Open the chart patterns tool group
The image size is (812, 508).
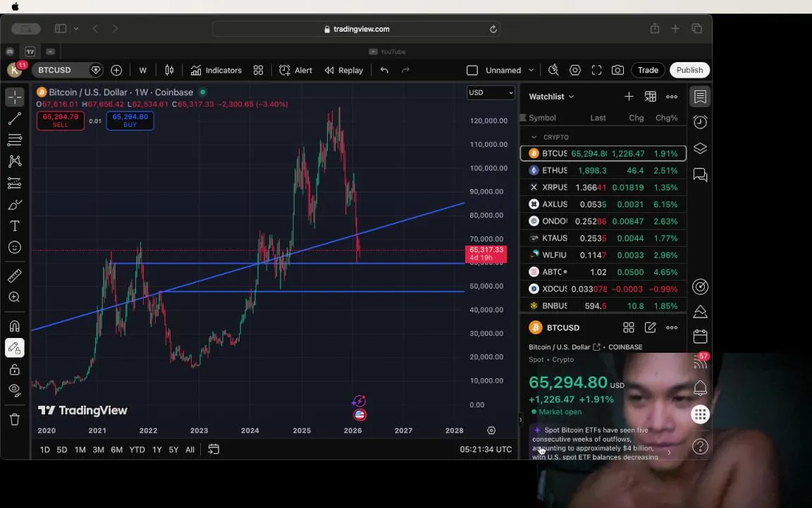pyautogui.click(x=15, y=161)
